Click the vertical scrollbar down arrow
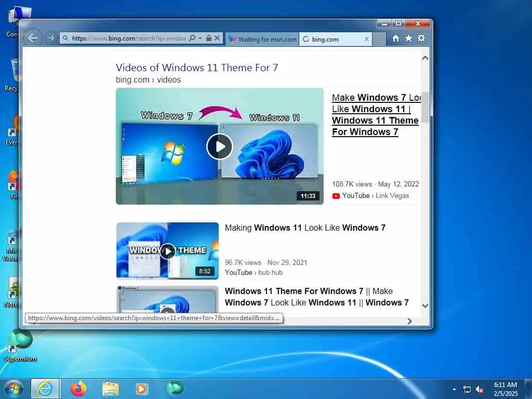This screenshot has width=532, height=399. pyautogui.click(x=425, y=305)
